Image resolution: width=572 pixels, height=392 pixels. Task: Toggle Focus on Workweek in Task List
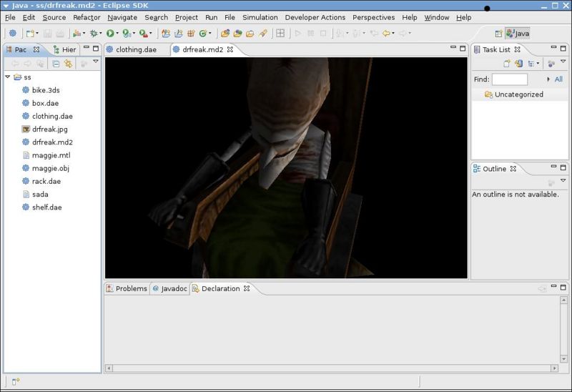pos(551,64)
